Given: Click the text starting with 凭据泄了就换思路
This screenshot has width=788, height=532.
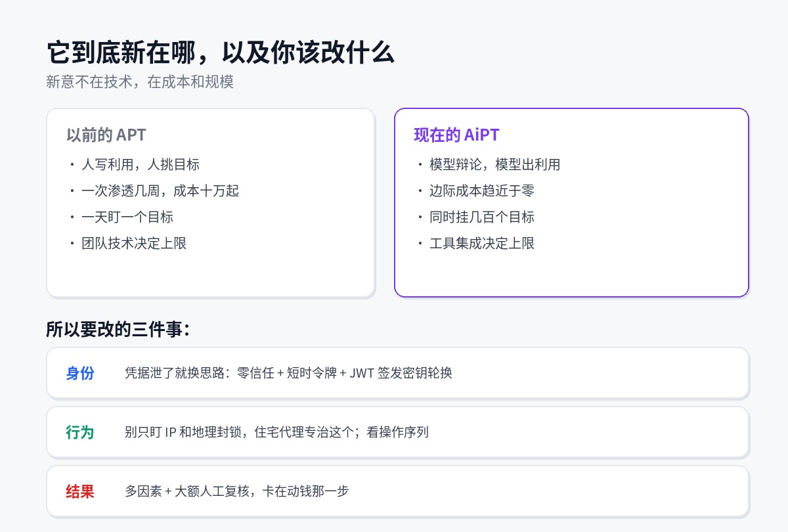Looking at the screenshot, I should point(288,373).
